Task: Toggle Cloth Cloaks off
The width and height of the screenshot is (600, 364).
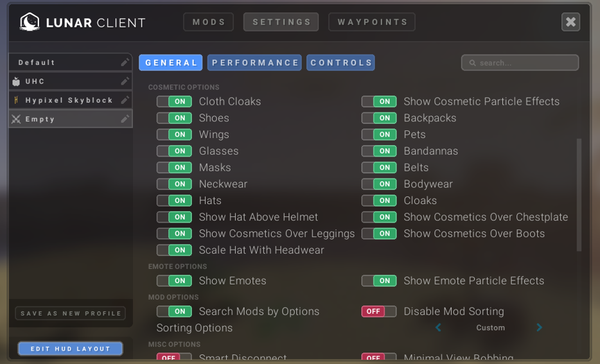Action: pos(174,101)
